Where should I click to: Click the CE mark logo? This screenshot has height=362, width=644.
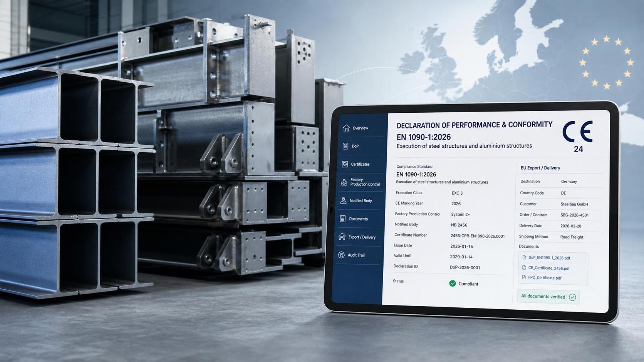point(577,132)
